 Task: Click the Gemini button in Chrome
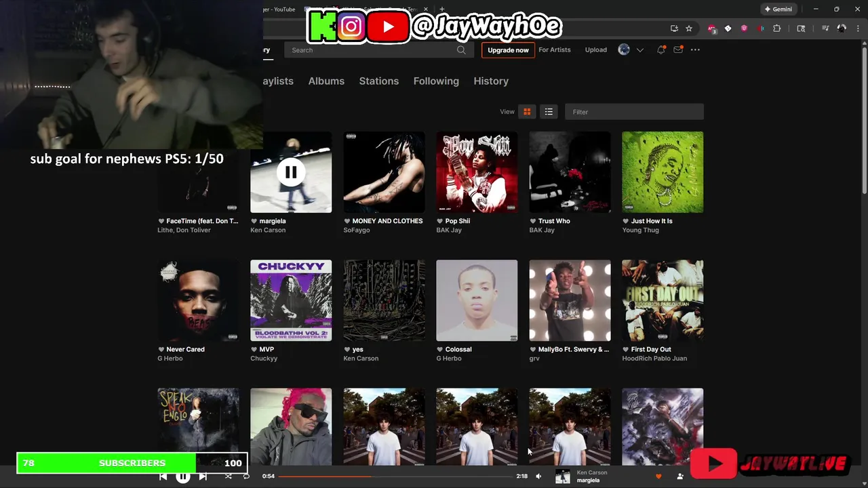(x=778, y=9)
